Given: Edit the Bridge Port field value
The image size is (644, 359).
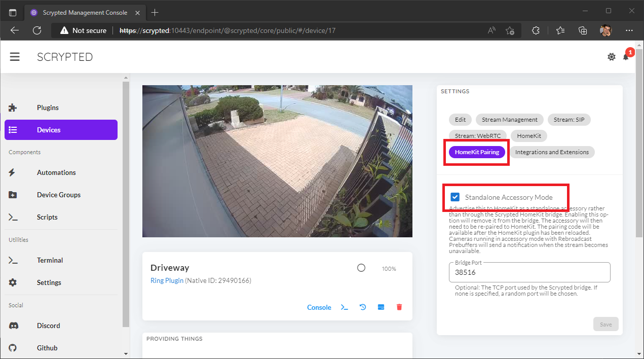Looking at the screenshot, I should [x=529, y=272].
